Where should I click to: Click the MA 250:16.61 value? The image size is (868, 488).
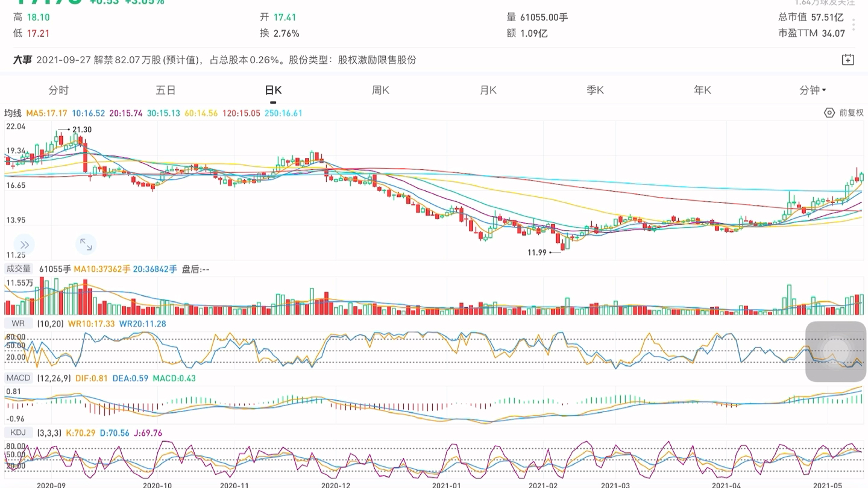tap(283, 113)
